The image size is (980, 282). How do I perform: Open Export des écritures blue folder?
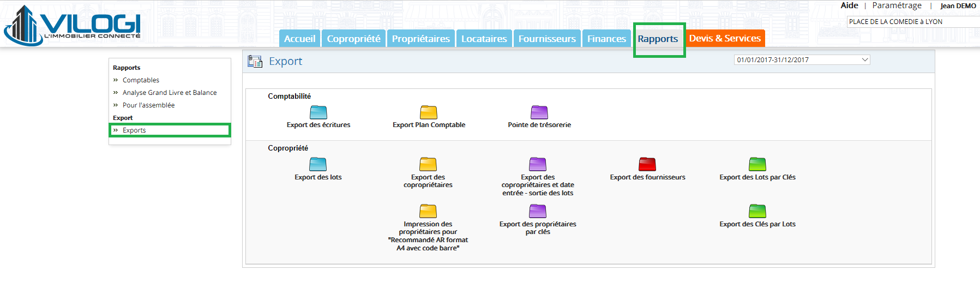pyautogui.click(x=318, y=112)
